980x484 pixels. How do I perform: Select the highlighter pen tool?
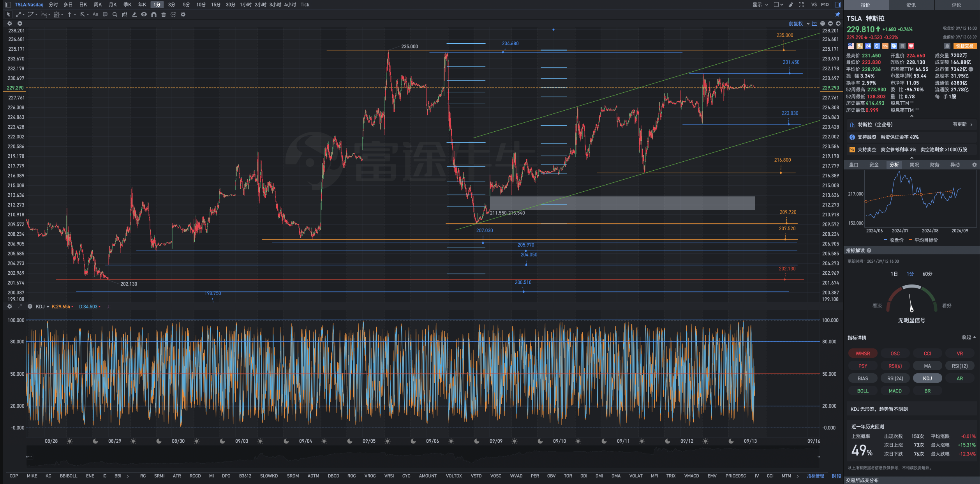pyautogui.click(x=134, y=14)
